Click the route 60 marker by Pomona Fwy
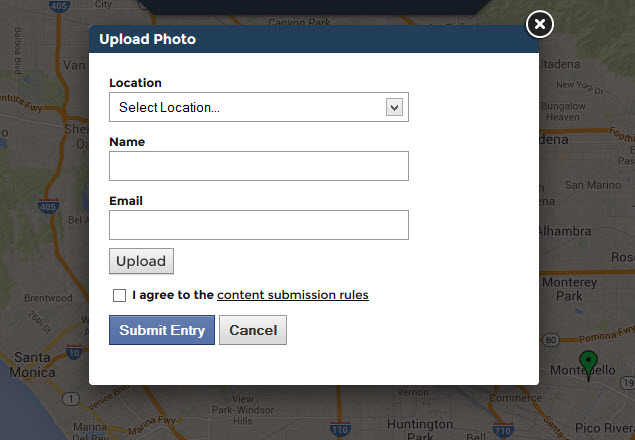 (551, 340)
